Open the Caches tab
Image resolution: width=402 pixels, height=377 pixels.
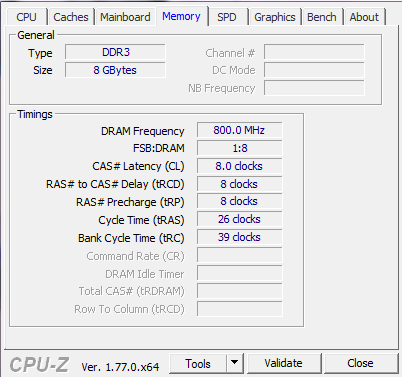pos(71,17)
